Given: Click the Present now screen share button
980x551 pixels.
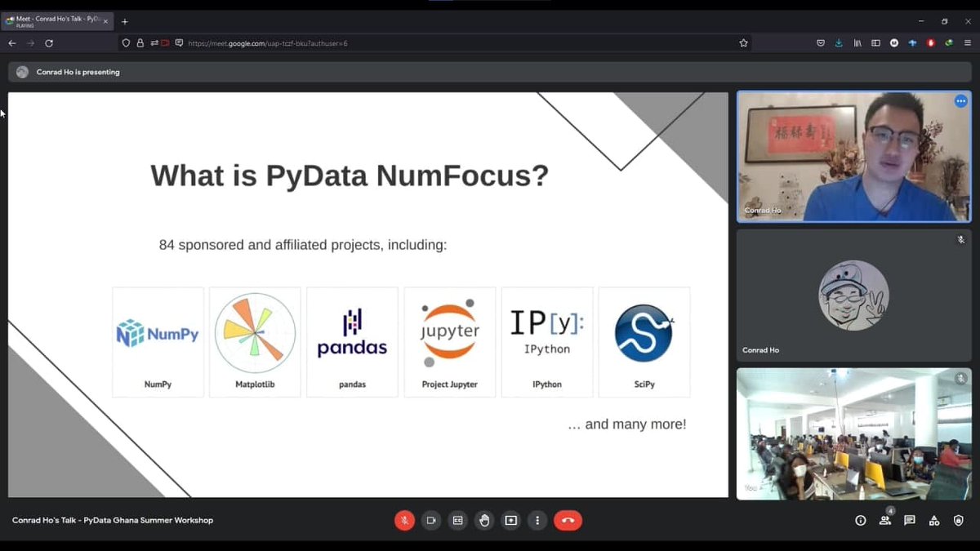Looking at the screenshot, I should (x=511, y=520).
